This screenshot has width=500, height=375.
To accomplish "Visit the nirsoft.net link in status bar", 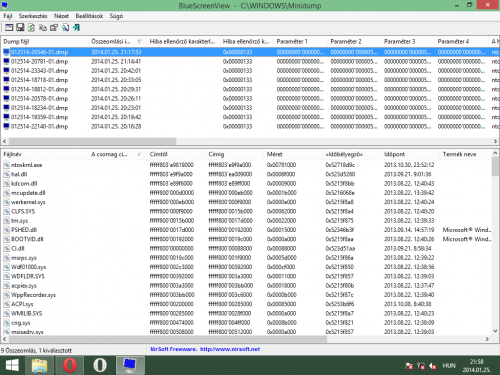I will 230,349.
